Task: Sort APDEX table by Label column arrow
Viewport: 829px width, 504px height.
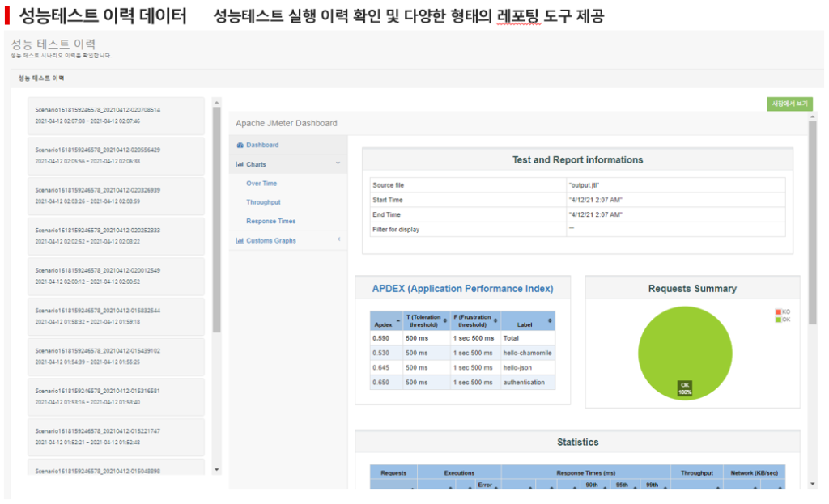Action: click(550, 321)
